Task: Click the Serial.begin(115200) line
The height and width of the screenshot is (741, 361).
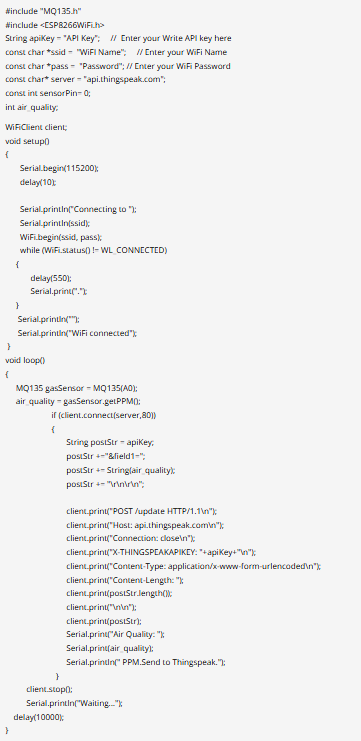Action: pos(59,168)
